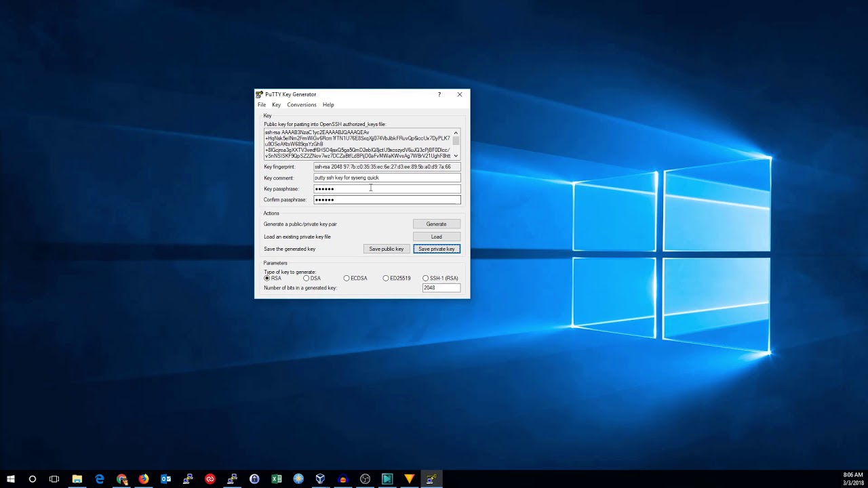Click the teal play-style icon on taskbar
This screenshot has width=868, height=488.
[387, 479]
